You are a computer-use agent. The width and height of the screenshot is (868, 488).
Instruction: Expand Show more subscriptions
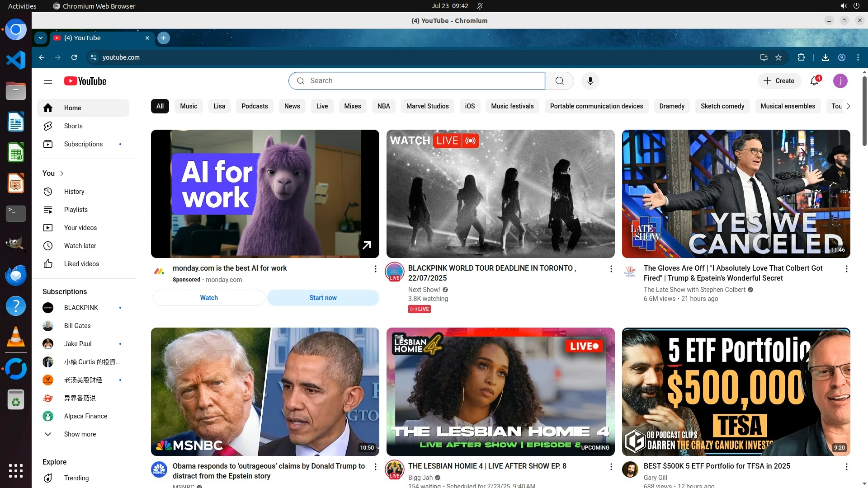[80, 434]
